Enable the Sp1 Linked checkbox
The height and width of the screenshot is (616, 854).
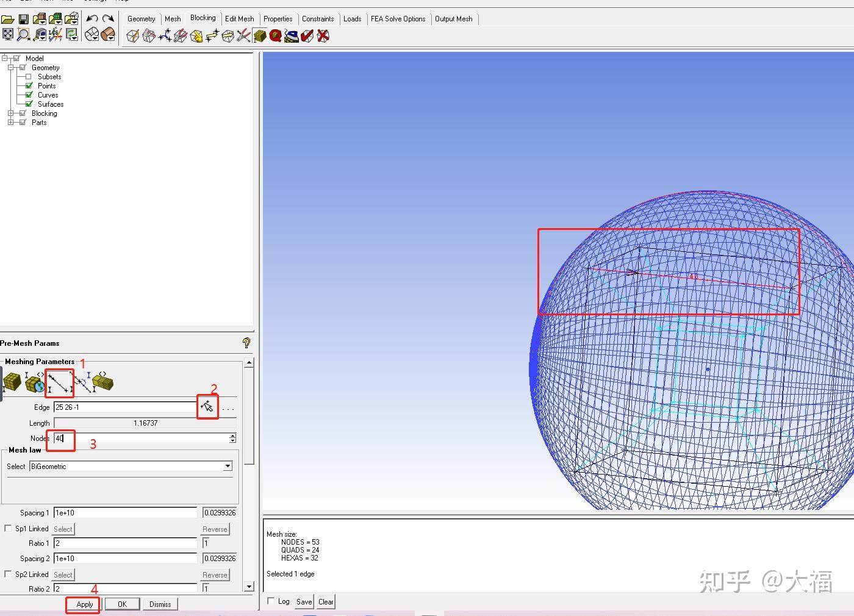click(8, 528)
